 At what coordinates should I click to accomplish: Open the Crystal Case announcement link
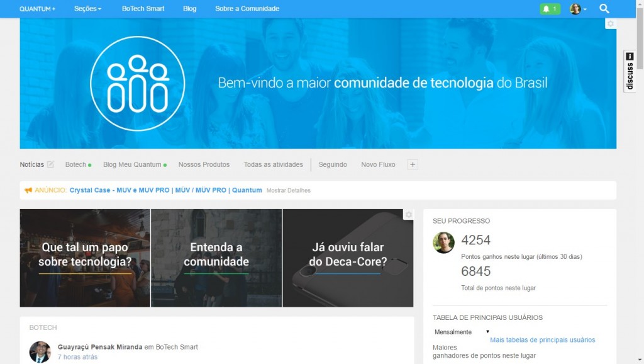pyautogui.click(x=165, y=190)
